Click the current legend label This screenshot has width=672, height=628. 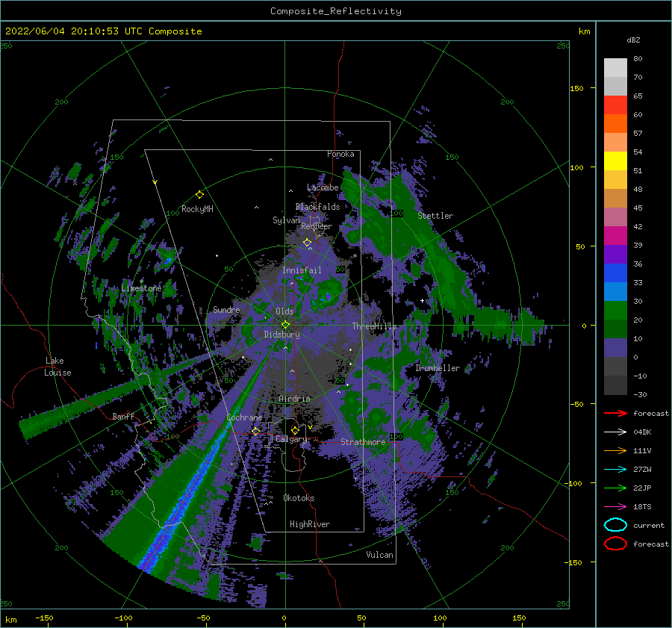649,525
